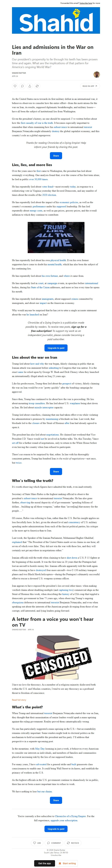
Task: Click the heart icon to like the post
Action: [x=15, y=86]
